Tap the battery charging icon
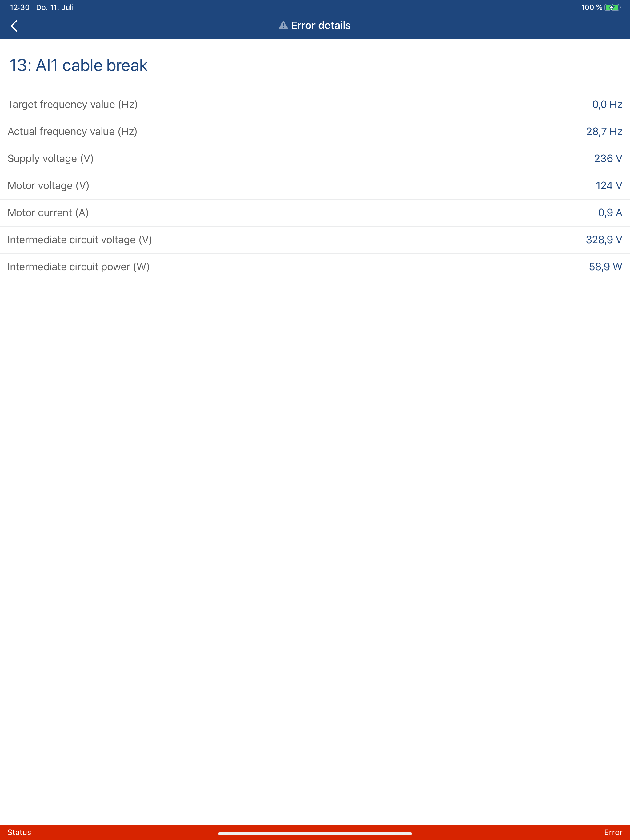The image size is (630, 840). [x=612, y=7]
